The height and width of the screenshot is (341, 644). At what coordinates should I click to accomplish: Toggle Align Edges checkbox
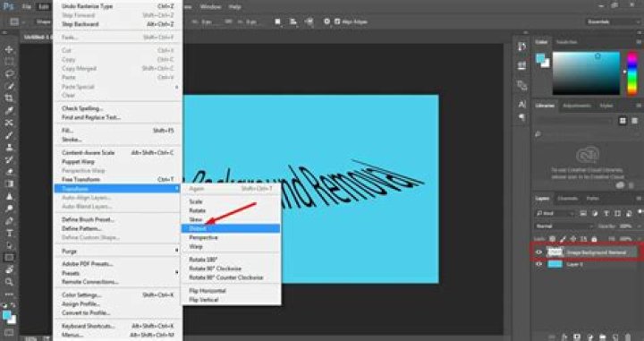tap(337, 21)
